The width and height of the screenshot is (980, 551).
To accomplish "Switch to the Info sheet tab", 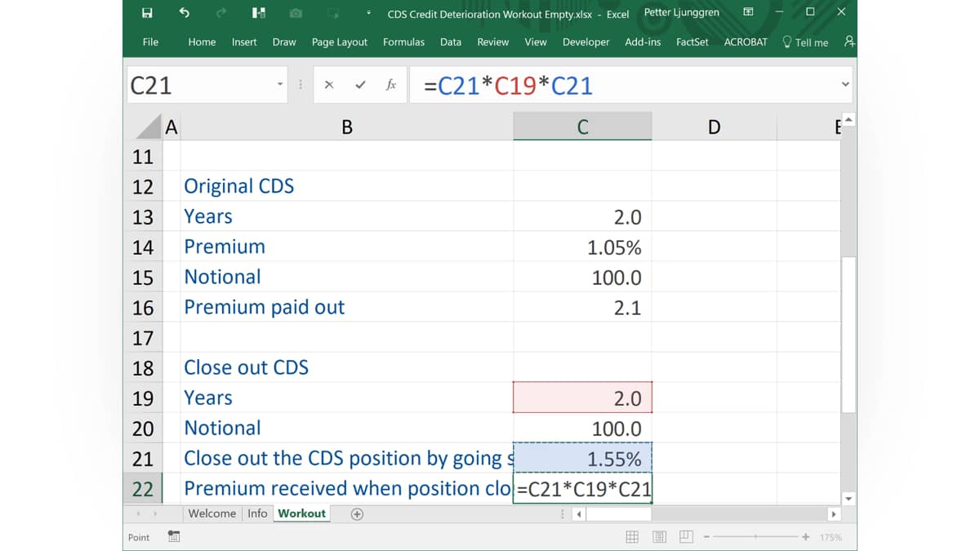I will click(257, 513).
